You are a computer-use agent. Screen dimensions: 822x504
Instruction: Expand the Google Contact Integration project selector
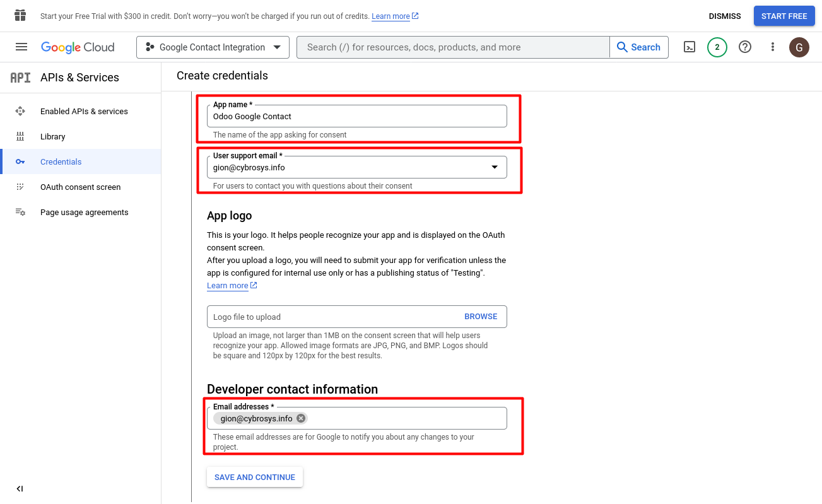coord(213,47)
